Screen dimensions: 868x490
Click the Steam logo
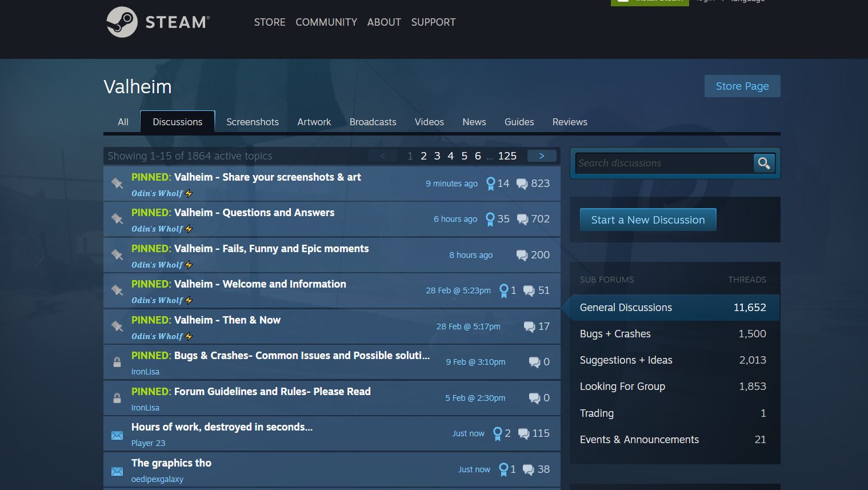(158, 22)
